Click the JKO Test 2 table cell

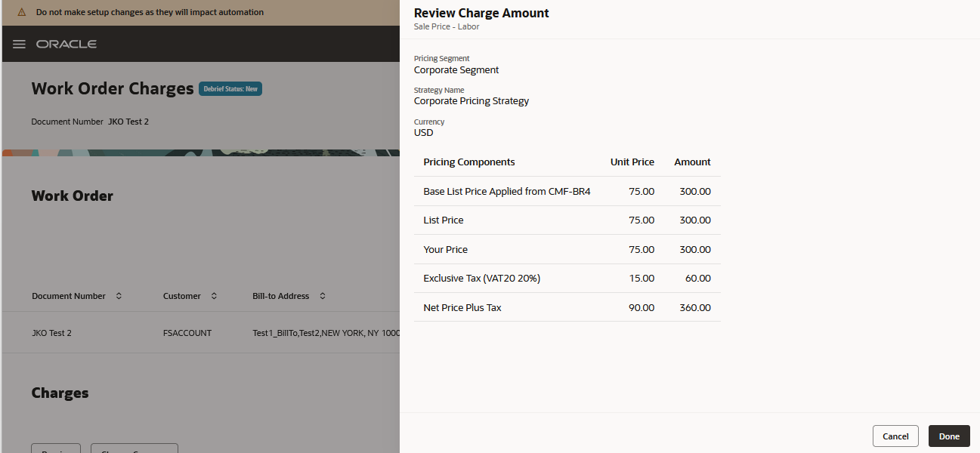click(51, 333)
